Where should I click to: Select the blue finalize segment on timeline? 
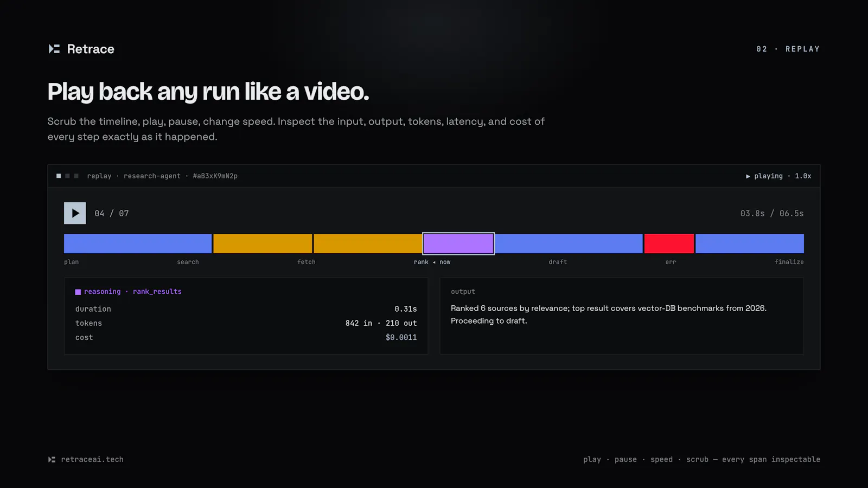pyautogui.click(x=750, y=243)
